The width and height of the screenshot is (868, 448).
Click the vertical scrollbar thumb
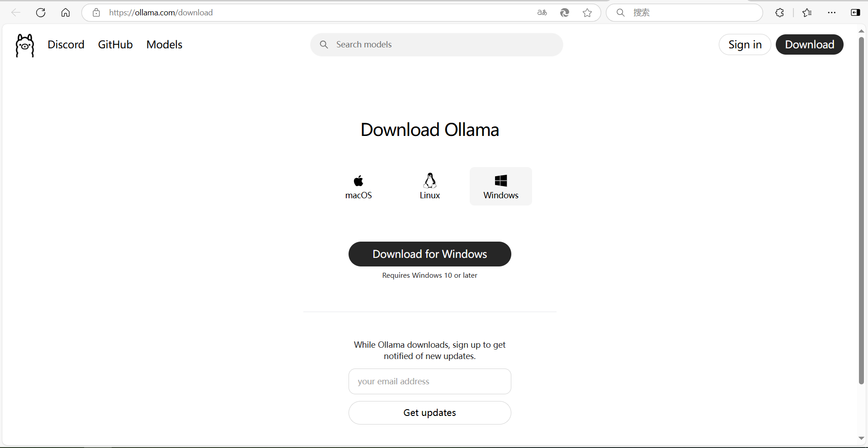(861, 210)
